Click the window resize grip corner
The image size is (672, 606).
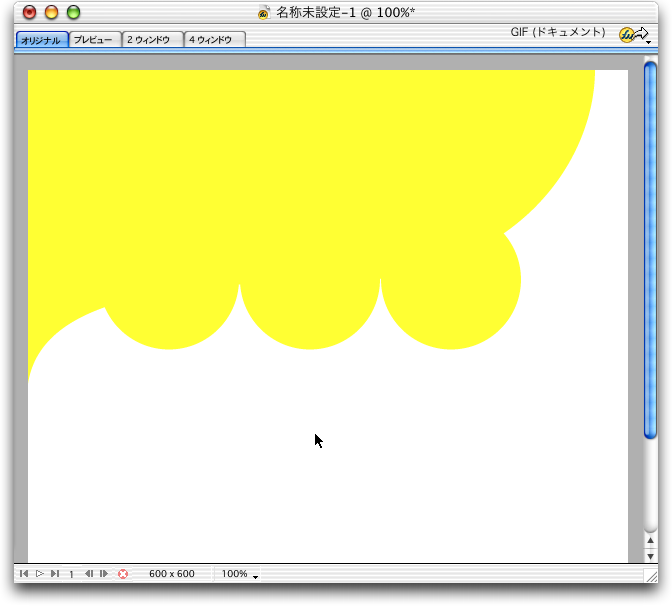coord(651,576)
